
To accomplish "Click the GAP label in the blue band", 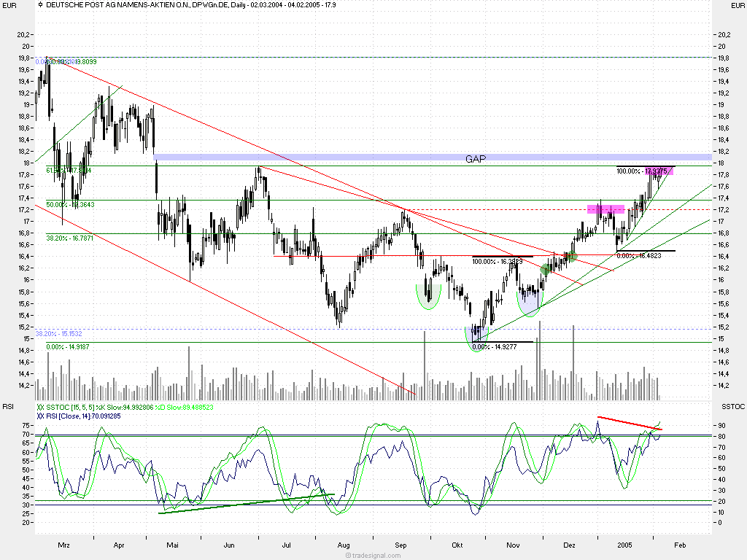I will 476,157.
